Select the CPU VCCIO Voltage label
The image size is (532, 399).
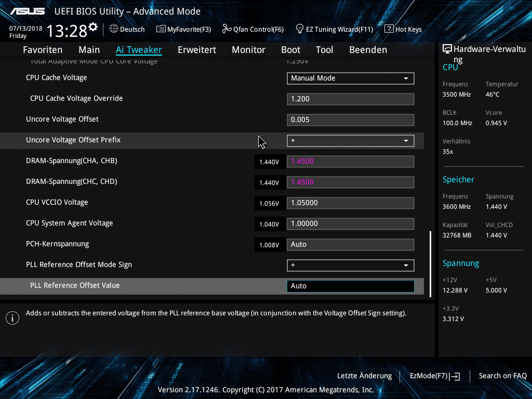(x=57, y=202)
